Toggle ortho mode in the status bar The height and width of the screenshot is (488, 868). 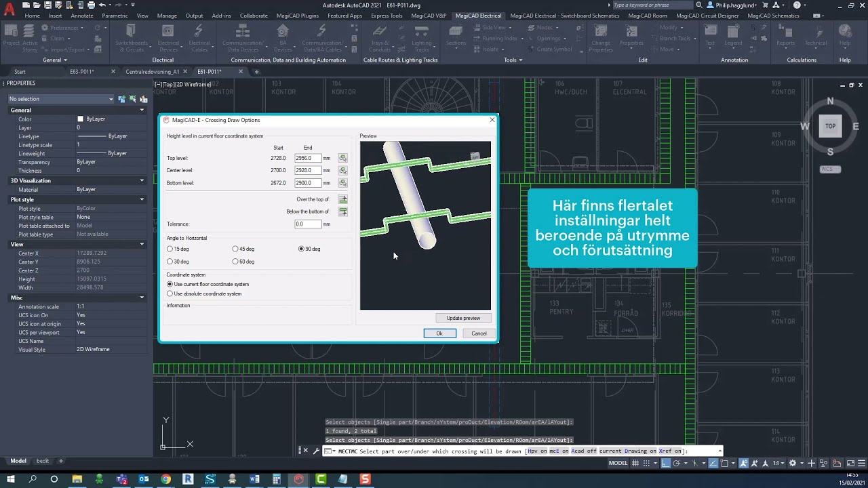666,463
